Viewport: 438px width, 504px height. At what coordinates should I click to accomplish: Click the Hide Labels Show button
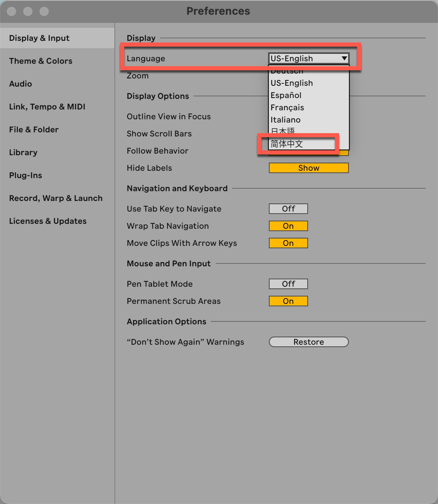point(308,168)
